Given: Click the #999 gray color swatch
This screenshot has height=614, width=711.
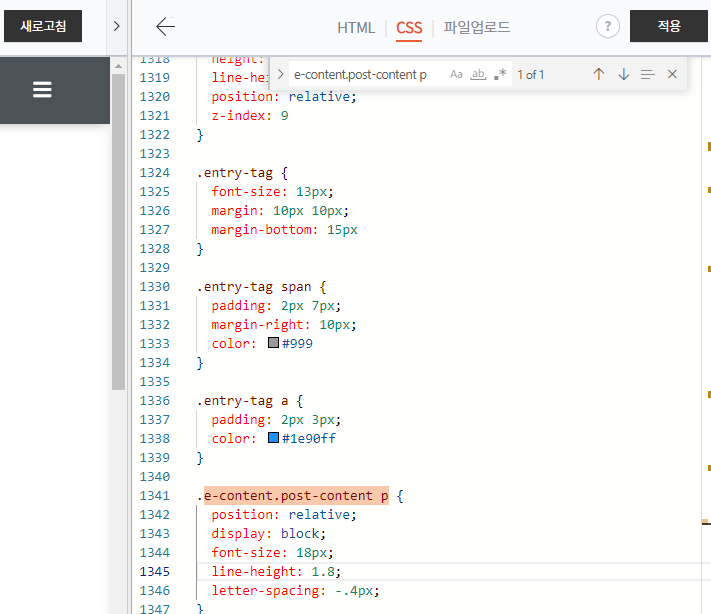Looking at the screenshot, I should (x=273, y=342).
